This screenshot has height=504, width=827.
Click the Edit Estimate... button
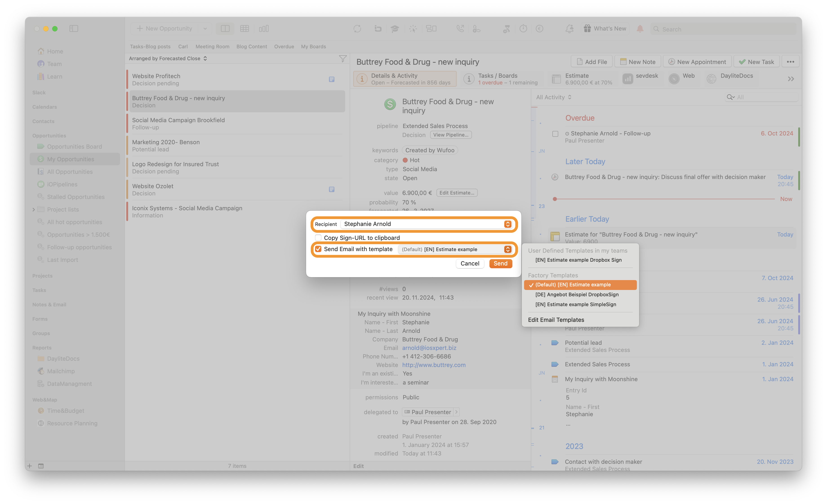[x=457, y=193]
